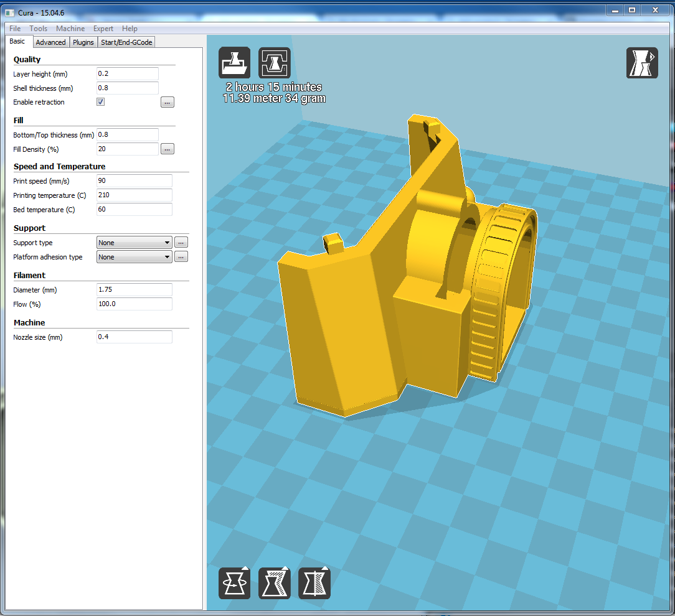Switch to the Advanced tab
Screen dimensions: 675x616
pyautogui.click(x=50, y=42)
